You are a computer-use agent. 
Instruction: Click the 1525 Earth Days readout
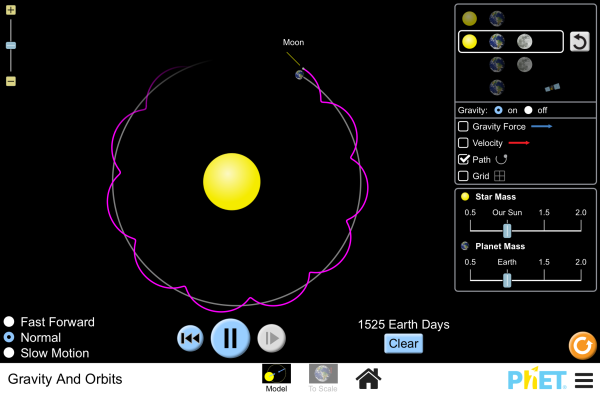pos(404,324)
